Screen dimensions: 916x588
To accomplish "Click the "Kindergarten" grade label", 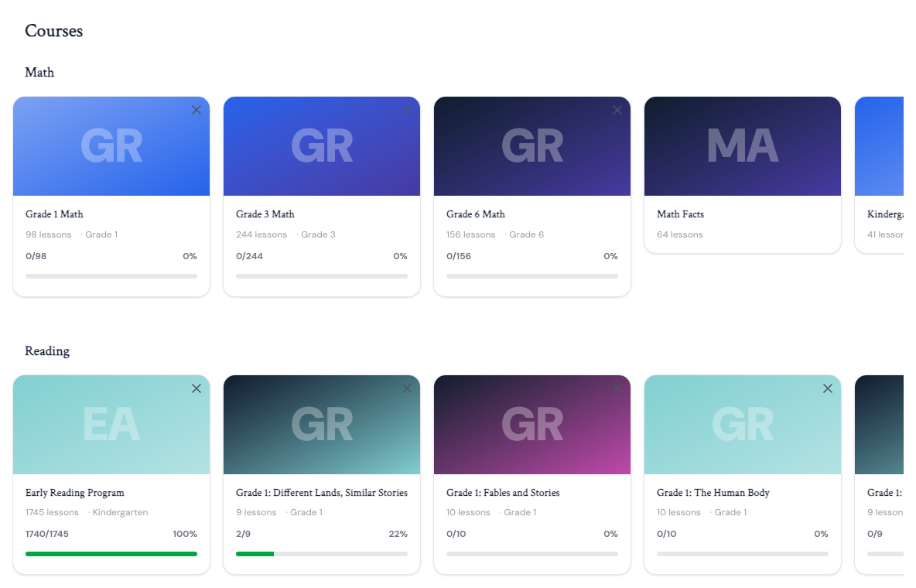I will [121, 513].
